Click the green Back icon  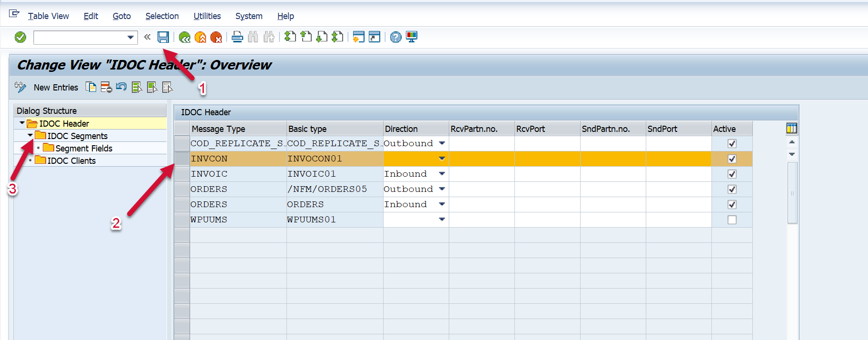pyautogui.click(x=185, y=37)
